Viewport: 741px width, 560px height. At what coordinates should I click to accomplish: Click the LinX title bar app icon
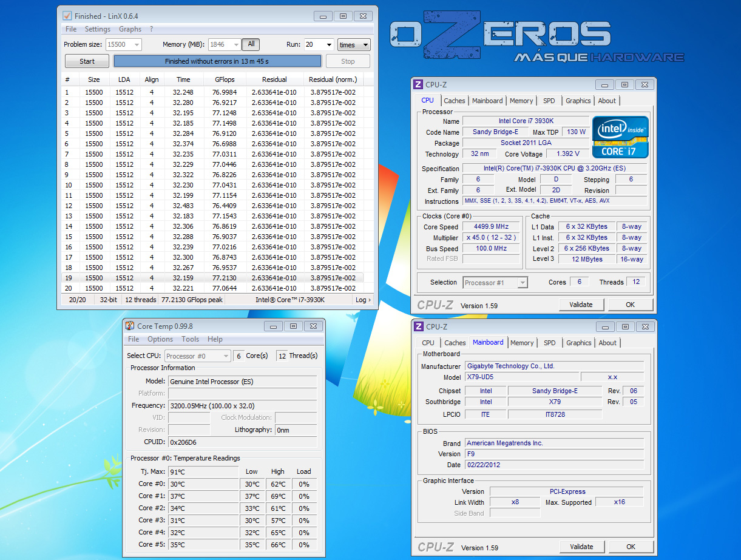pos(67,16)
